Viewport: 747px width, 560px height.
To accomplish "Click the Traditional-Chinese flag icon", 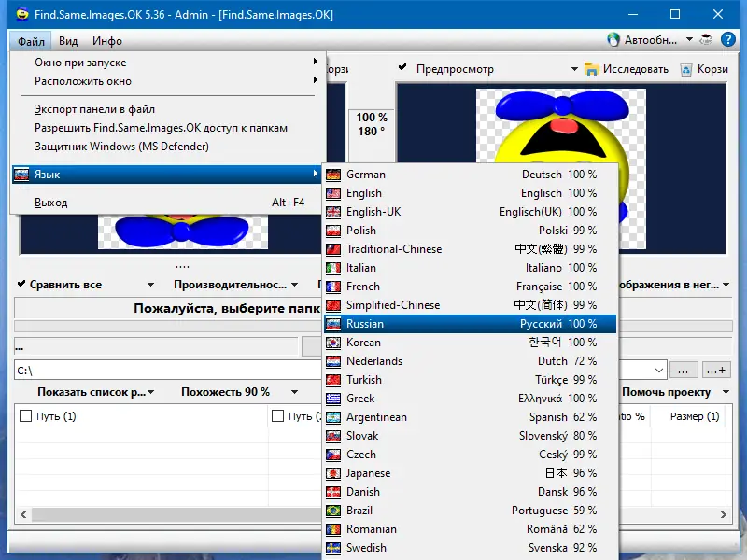I will tap(333, 249).
